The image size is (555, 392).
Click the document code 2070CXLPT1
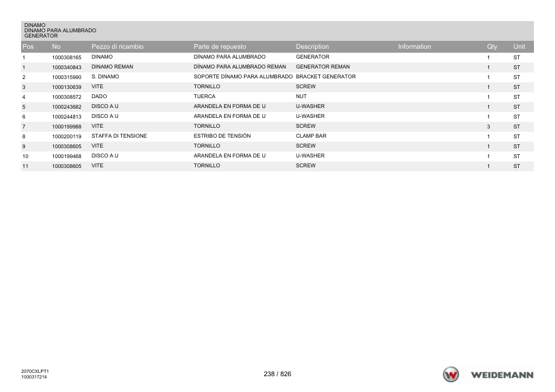[x=35, y=372]
